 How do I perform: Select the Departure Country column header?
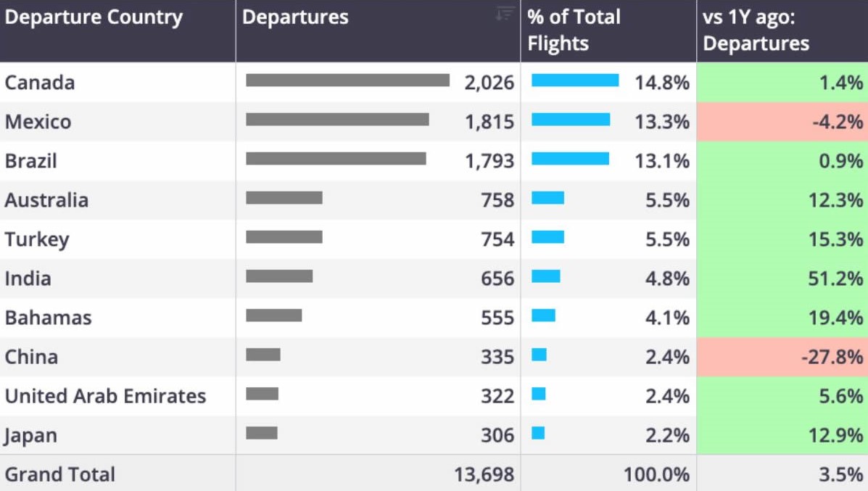click(94, 17)
